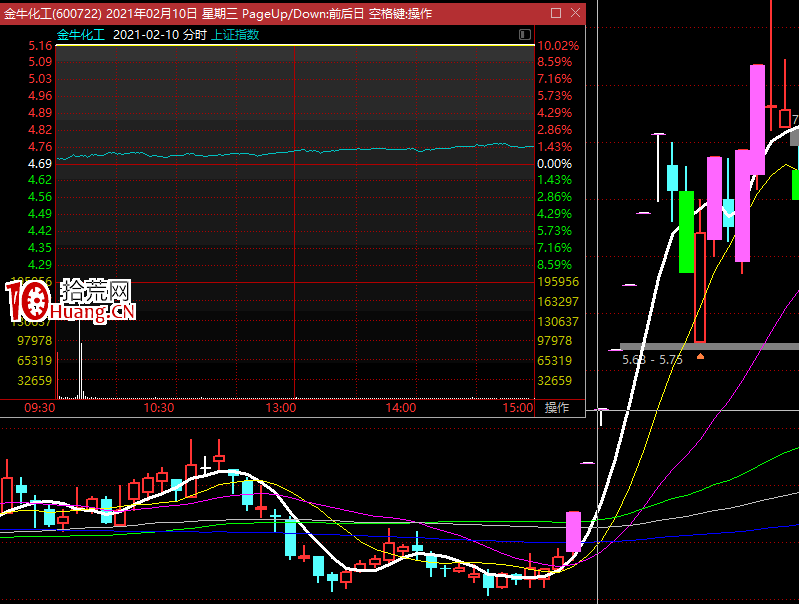799x604 pixels.
Task: Click the 4.49 price axis label
Action: click(x=40, y=214)
